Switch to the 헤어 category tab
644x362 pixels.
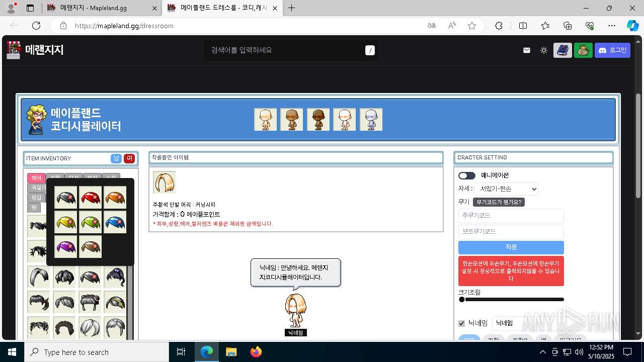[36, 178]
